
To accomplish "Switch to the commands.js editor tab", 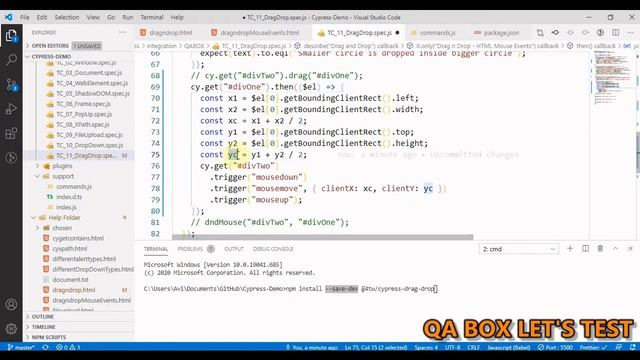I will [x=437, y=33].
